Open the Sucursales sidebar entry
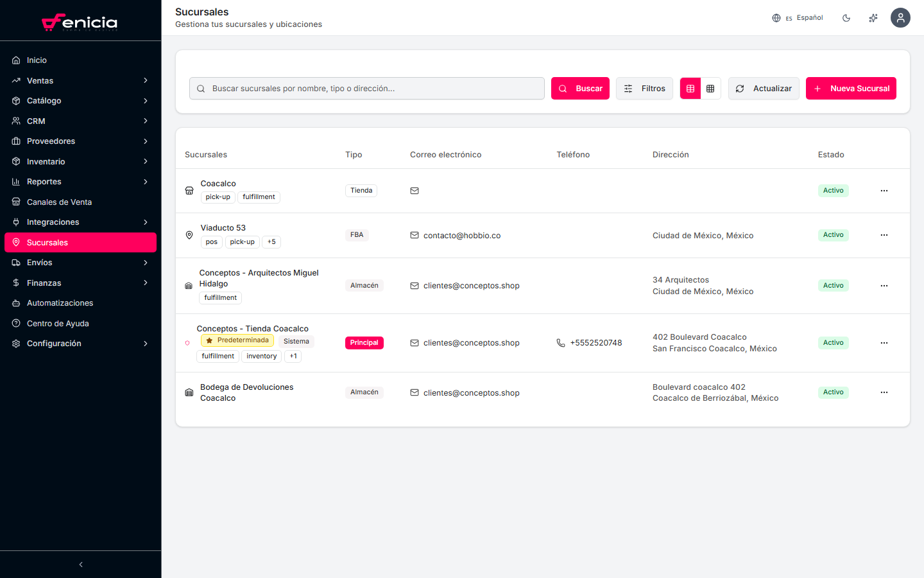Image resolution: width=924 pixels, height=578 pixels. coord(80,242)
